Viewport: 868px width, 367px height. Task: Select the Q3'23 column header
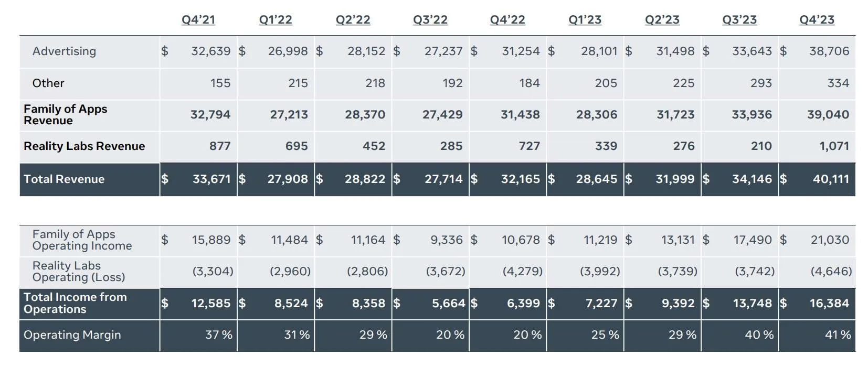[x=739, y=20]
